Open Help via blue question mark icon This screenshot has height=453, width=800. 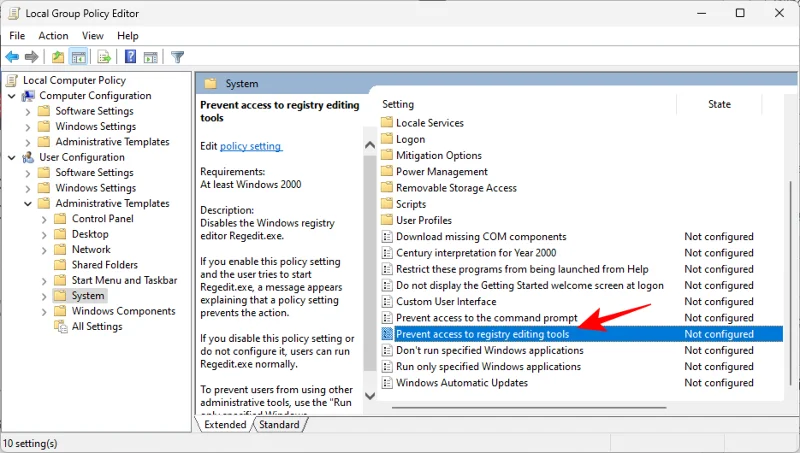[130, 57]
